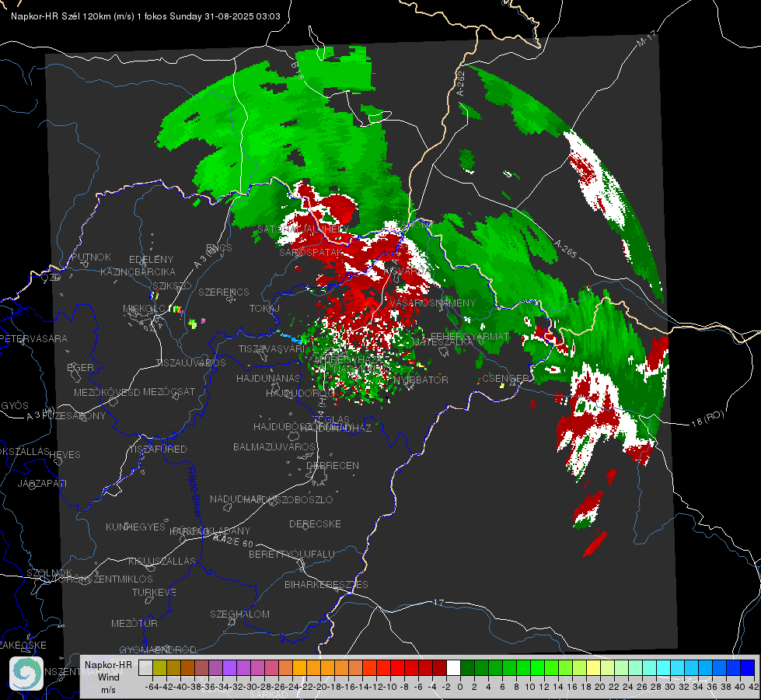The image size is (761, 700).
Task: Pick the purple swatch between -34 and -32
Action: [x=229, y=667]
